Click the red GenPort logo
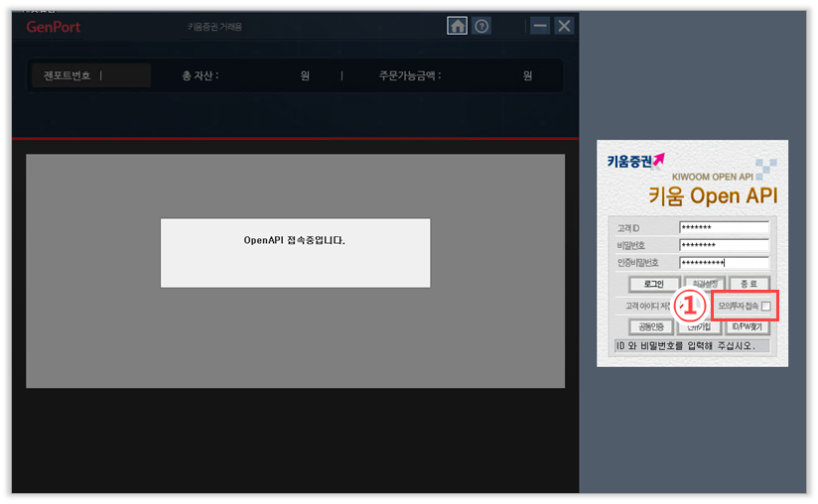This screenshot has height=504, width=818. coord(52,26)
